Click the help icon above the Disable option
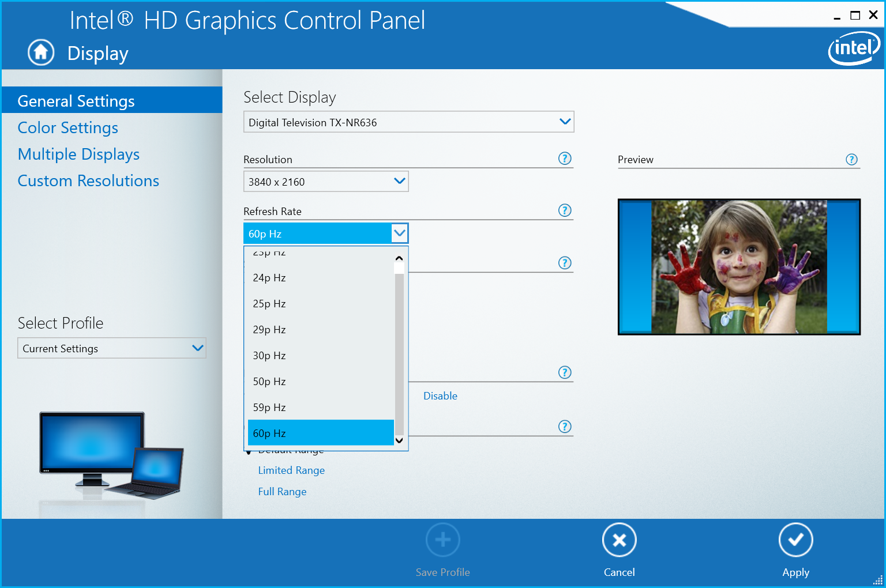886x588 pixels. (x=565, y=372)
